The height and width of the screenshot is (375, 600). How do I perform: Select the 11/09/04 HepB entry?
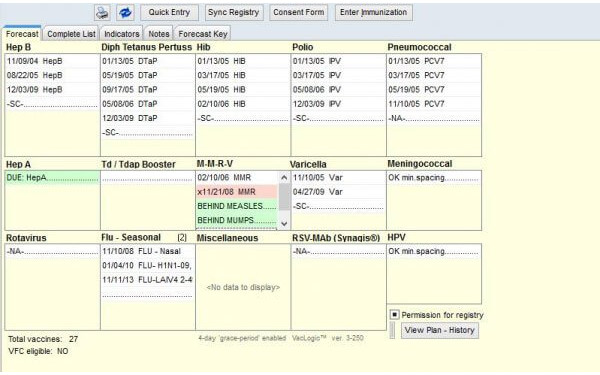point(52,61)
